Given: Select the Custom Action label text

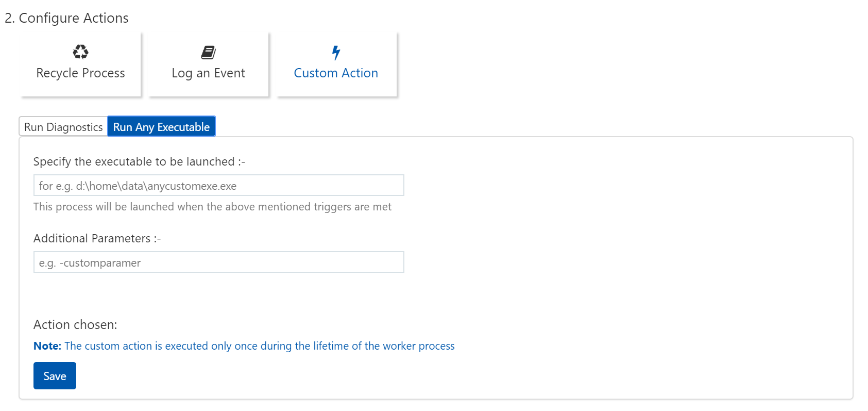Looking at the screenshot, I should click(x=336, y=73).
